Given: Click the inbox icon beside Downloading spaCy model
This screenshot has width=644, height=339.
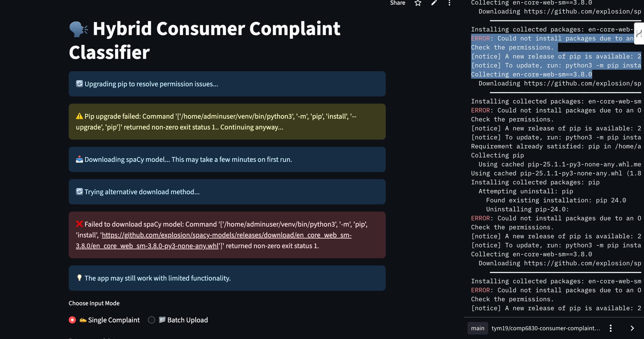Looking at the screenshot, I should pos(79,159).
